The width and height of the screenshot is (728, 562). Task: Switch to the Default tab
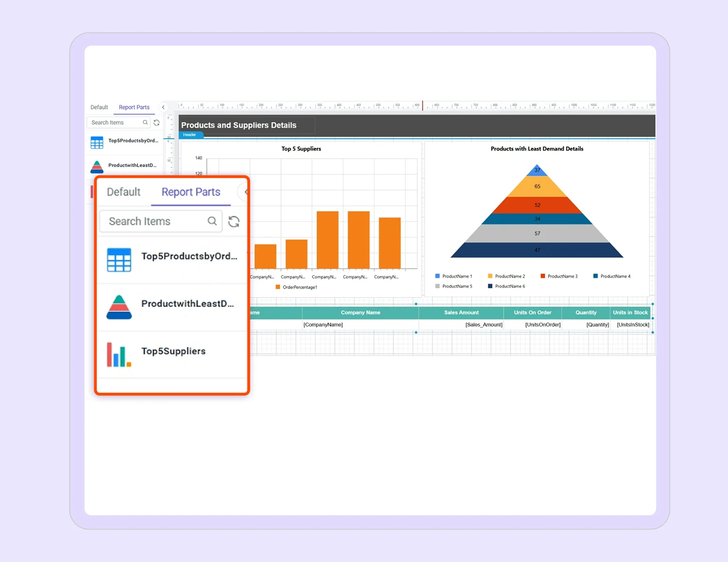coord(123,192)
